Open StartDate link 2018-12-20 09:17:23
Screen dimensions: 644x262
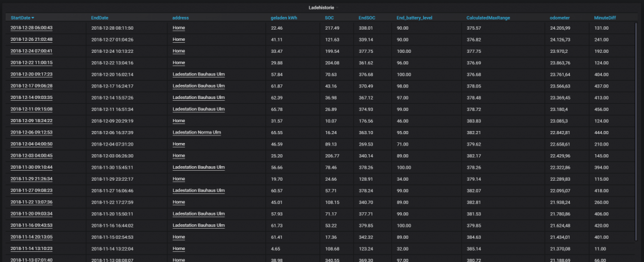tap(31, 74)
